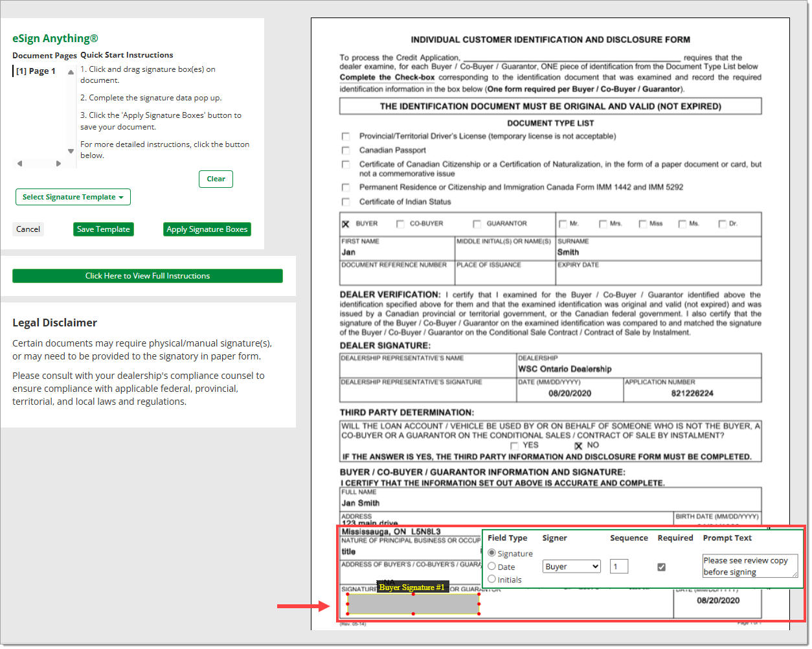This screenshot has height=649, width=812.
Task: Toggle the Required checkbox
Action: [x=661, y=567]
